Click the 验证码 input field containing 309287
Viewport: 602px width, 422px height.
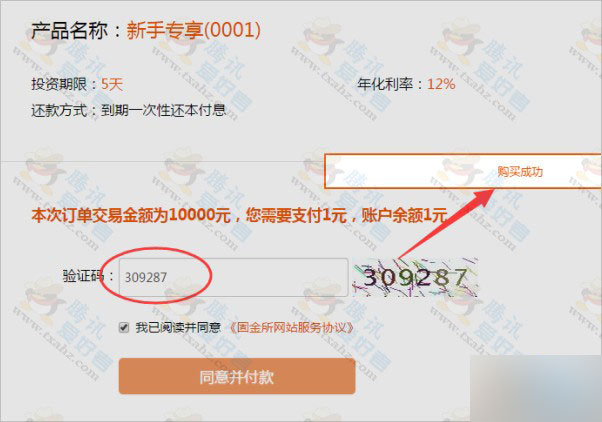(x=233, y=277)
